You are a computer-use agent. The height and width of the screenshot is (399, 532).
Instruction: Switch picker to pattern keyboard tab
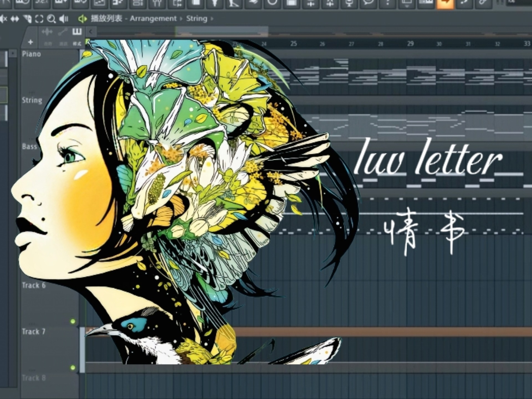point(77,32)
